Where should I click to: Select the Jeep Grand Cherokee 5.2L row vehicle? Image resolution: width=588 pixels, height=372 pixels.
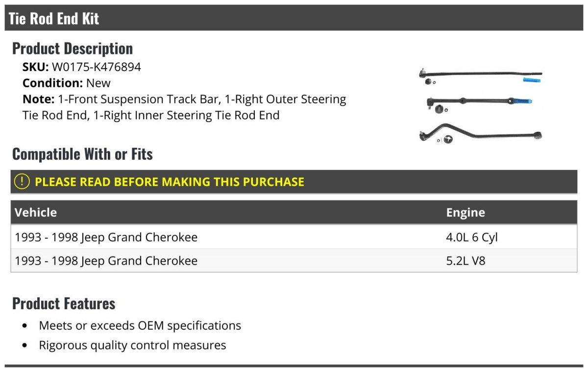(106, 261)
